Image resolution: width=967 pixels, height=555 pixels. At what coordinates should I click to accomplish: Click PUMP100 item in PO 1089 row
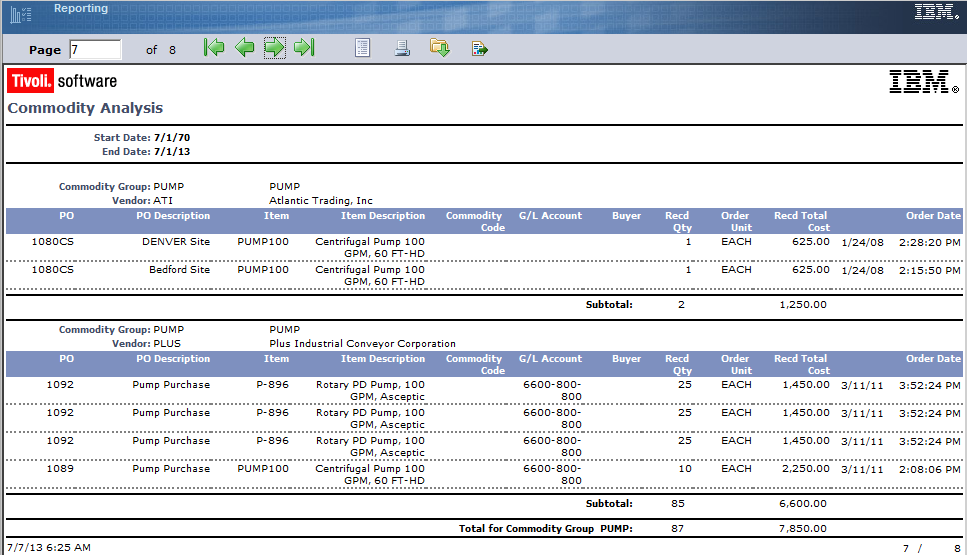pos(263,469)
